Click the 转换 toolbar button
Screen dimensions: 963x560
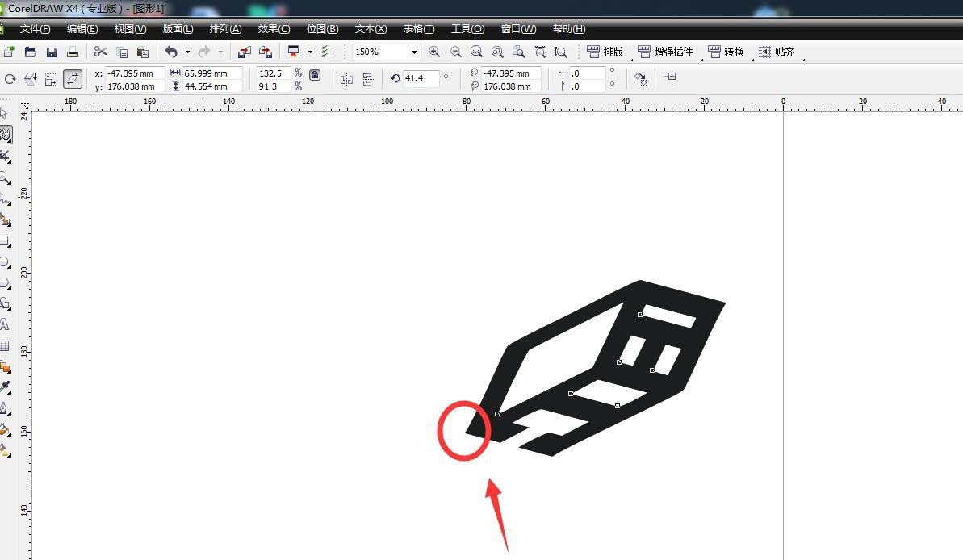coord(726,52)
